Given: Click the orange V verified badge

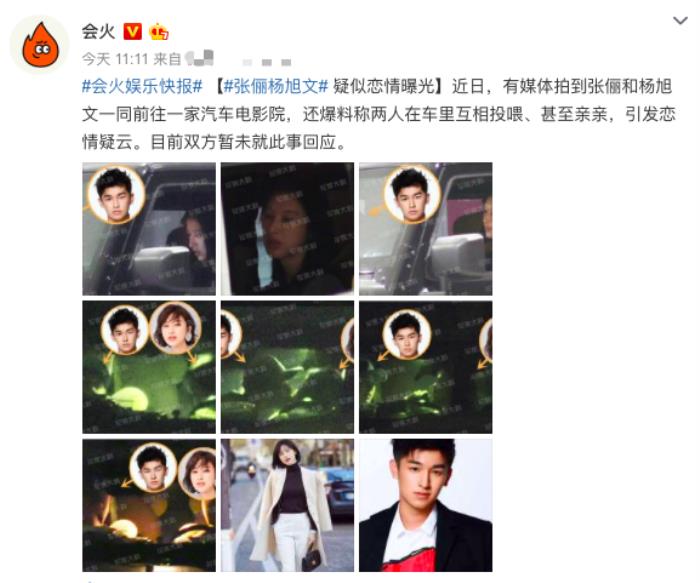Looking at the screenshot, I should 133,32.
